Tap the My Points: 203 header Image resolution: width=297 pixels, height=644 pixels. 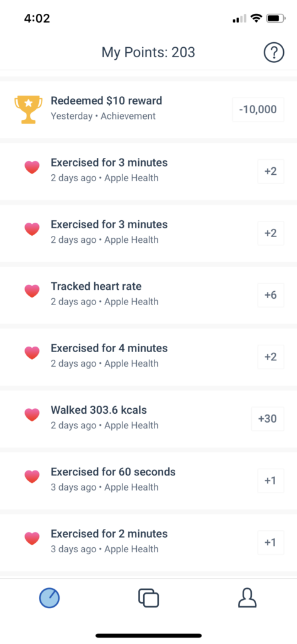click(148, 53)
